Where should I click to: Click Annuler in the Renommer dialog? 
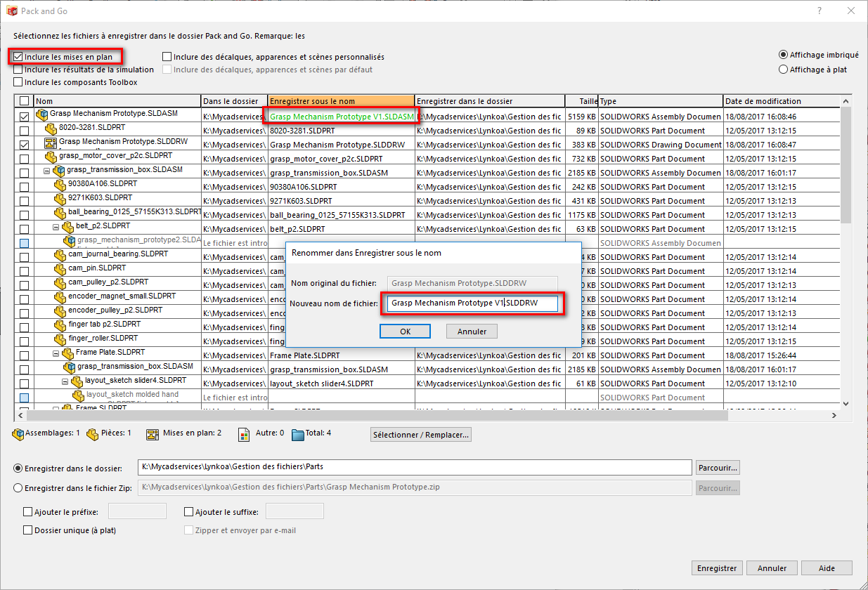click(x=472, y=332)
